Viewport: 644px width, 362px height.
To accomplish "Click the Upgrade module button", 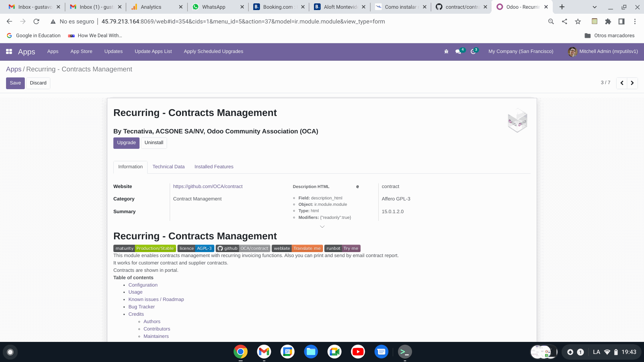I will coord(126,143).
